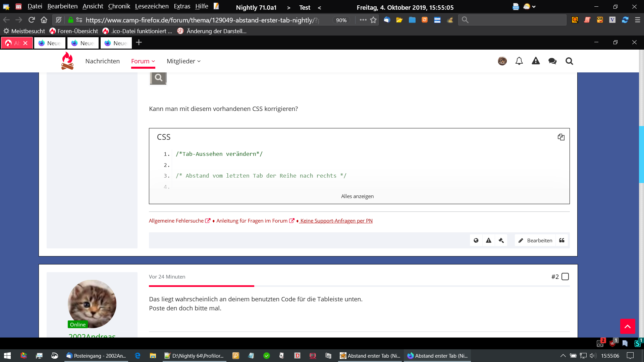
Task: Click the moderation warning triangle in header
Action: click(x=536, y=61)
